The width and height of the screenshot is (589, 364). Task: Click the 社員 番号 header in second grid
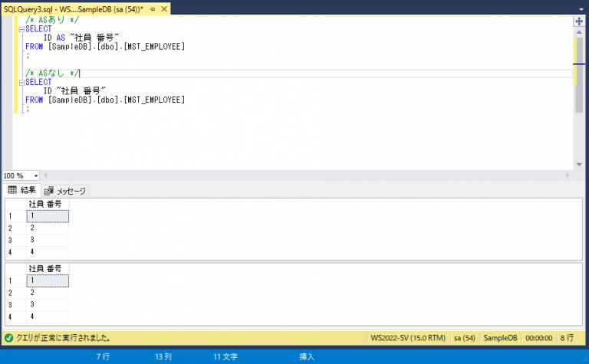coord(46,268)
